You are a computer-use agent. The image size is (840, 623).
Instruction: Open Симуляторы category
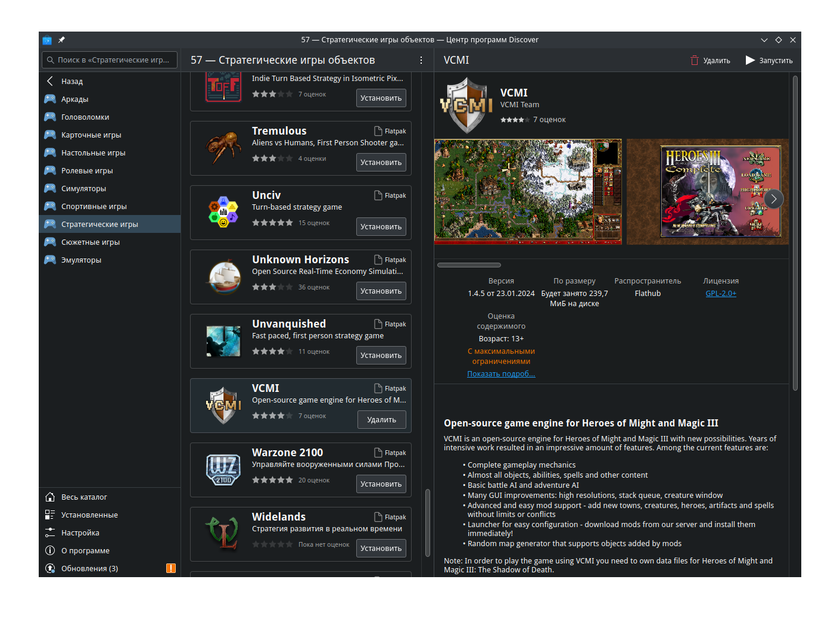click(x=110, y=188)
